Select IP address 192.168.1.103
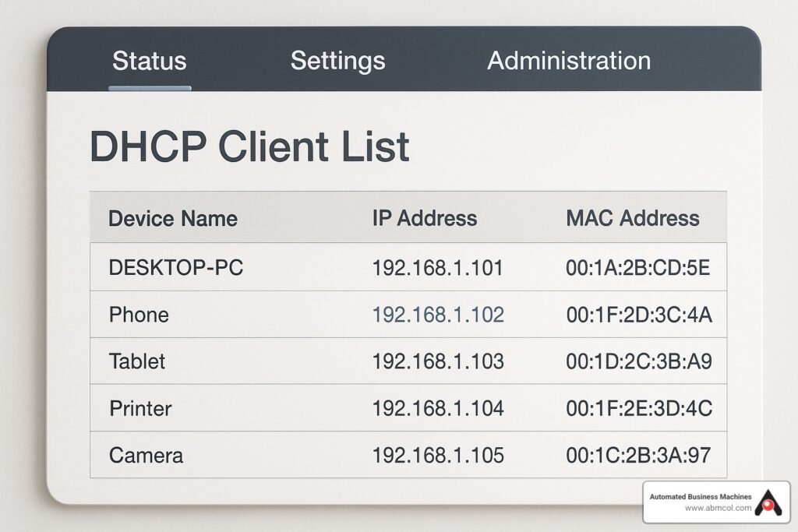798x532 pixels. click(x=437, y=361)
